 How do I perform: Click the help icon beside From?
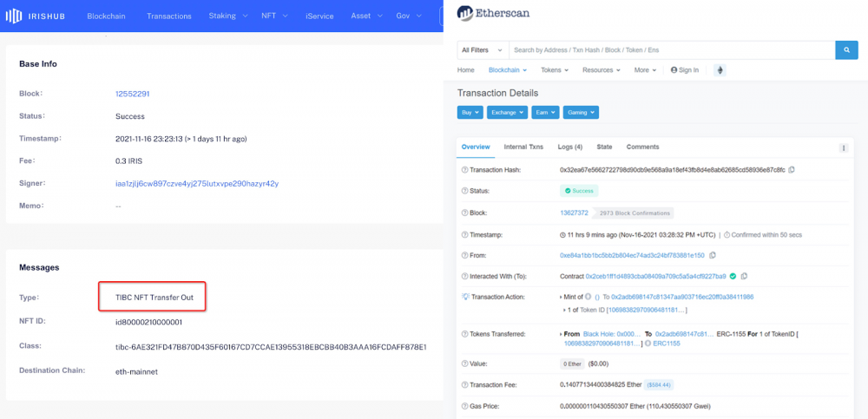coord(464,255)
